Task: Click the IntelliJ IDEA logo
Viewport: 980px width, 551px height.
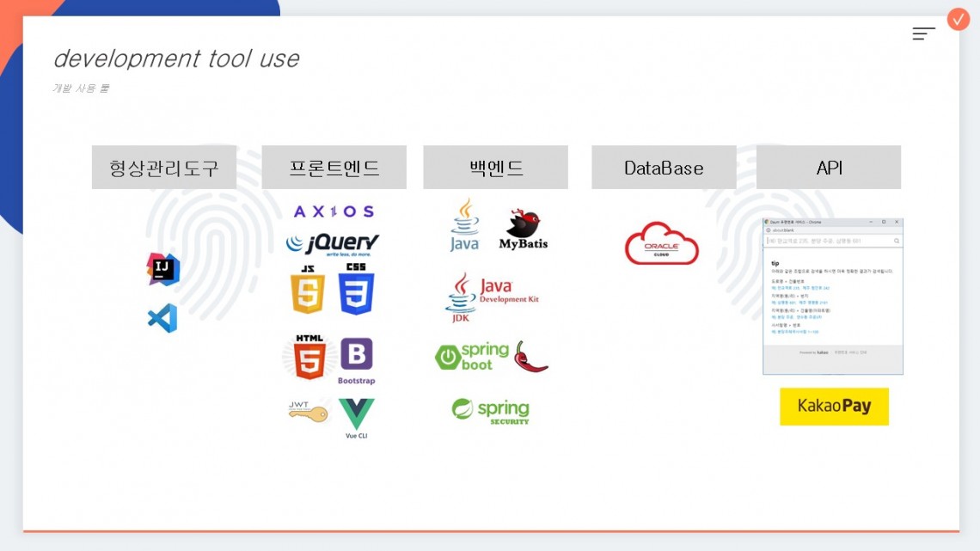Action: coord(163,269)
